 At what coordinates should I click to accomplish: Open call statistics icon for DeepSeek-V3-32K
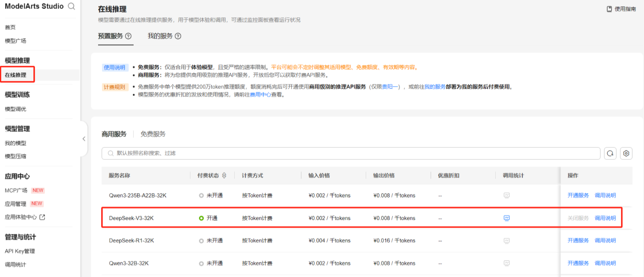(x=506, y=218)
